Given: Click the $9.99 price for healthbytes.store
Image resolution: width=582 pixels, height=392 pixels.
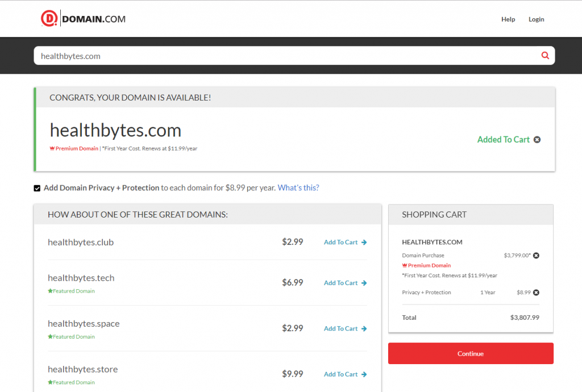Looking at the screenshot, I should click(293, 374).
